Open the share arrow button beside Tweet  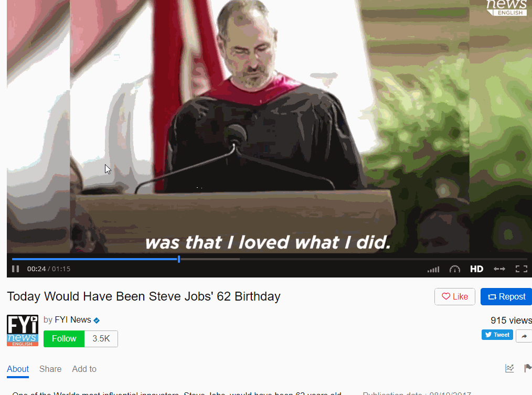click(x=524, y=336)
